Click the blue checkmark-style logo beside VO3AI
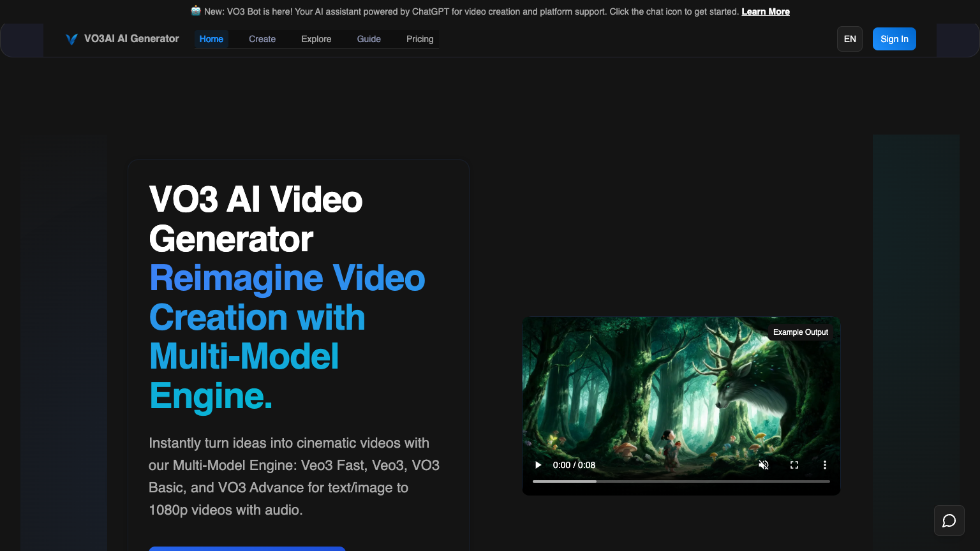Screen dimensions: 980x551 71,38
